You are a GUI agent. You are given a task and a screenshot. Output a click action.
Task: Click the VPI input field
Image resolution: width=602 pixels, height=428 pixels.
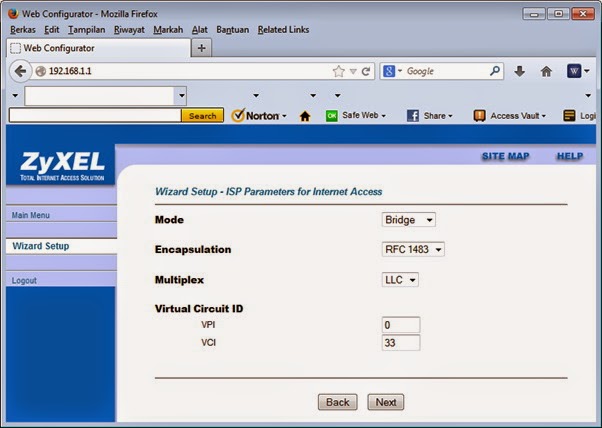click(x=401, y=325)
